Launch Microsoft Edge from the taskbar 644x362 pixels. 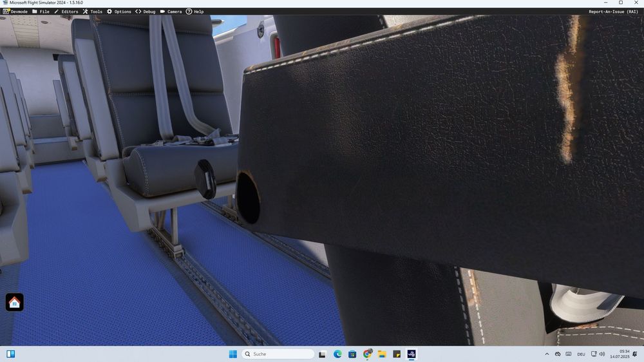click(x=337, y=354)
